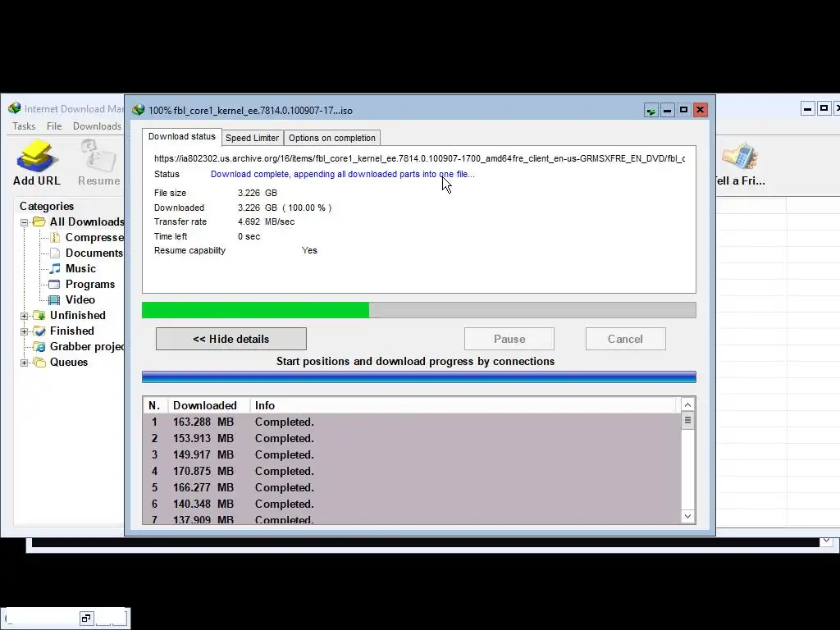Screen dimensions: 840x630
Task: Click the 4.692 MB/sec transfer rate value
Action: pos(267,221)
